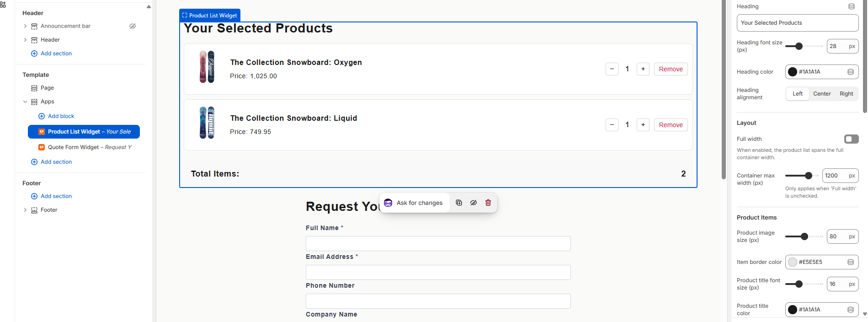Image resolution: width=868 pixels, height=322 pixels.
Task: Increase quantity of Liquid snowboard
Action: tap(643, 125)
